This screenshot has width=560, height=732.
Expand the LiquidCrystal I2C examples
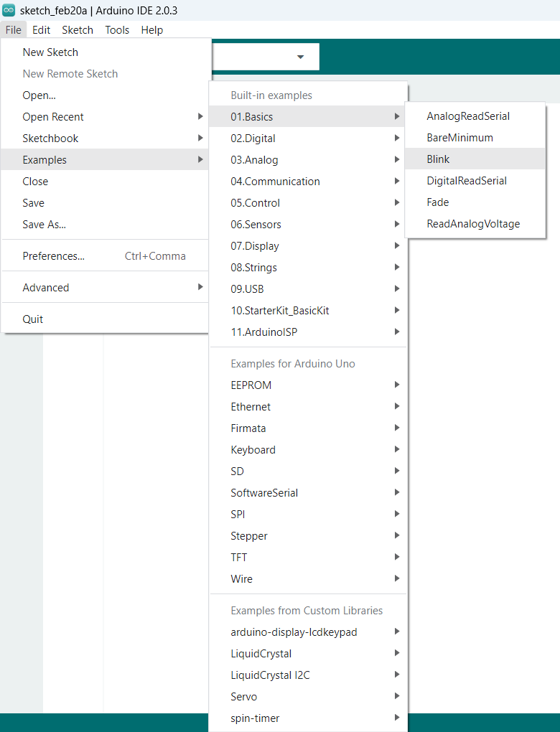270,675
